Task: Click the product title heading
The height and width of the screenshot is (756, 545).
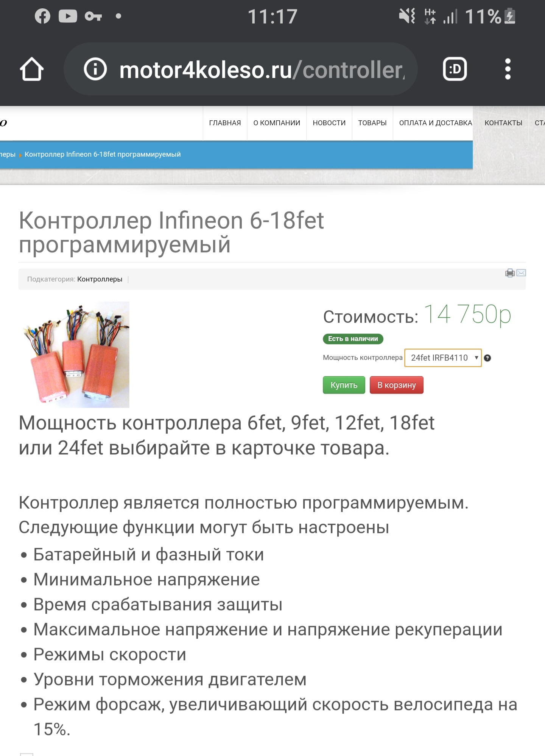Action: click(x=171, y=232)
